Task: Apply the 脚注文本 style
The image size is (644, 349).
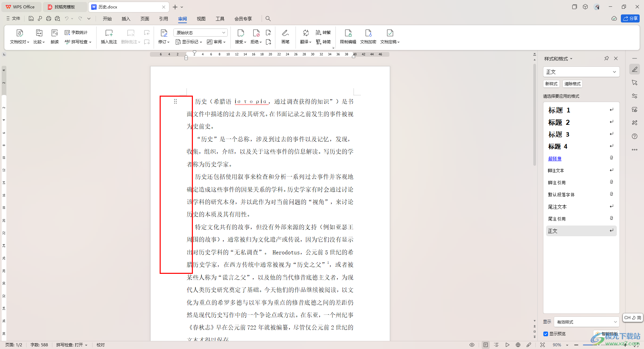Action: (x=581, y=170)
